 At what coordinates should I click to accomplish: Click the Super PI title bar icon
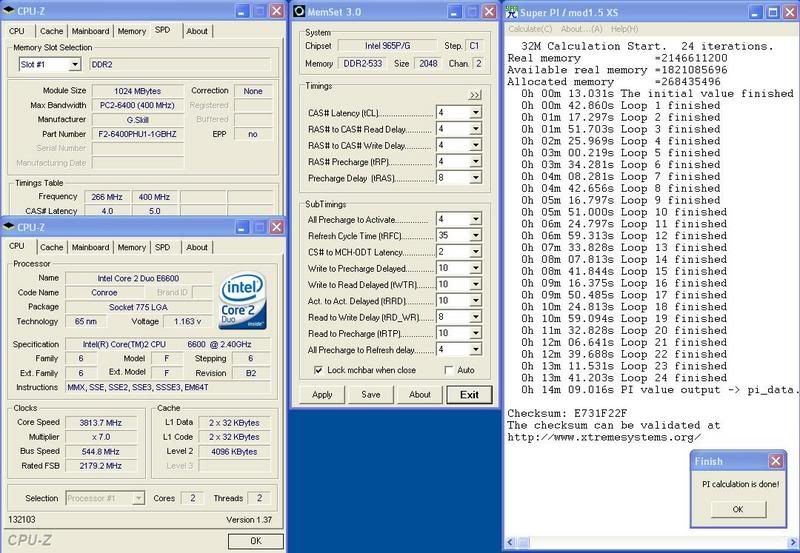click(x=512, y=12)
